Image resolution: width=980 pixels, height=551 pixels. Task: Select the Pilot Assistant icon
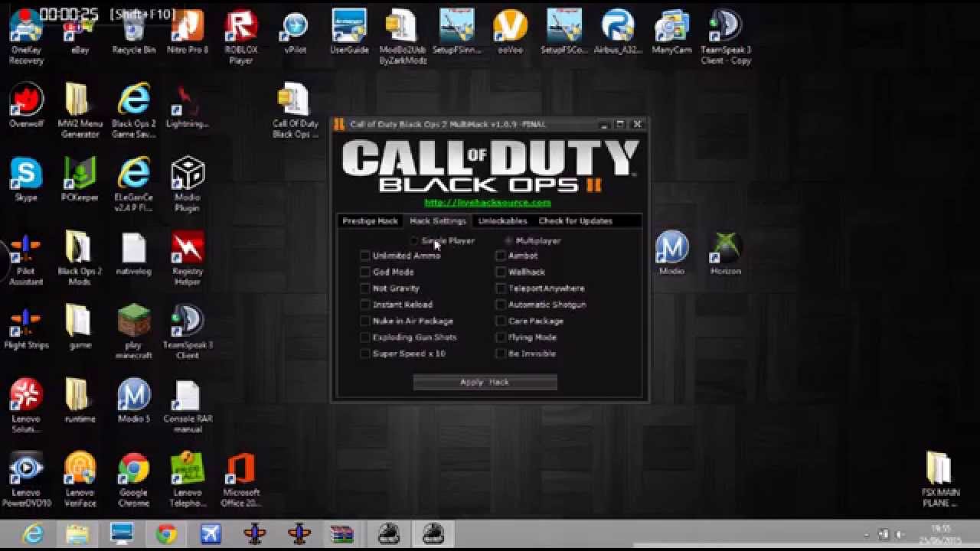pos(26,259)
